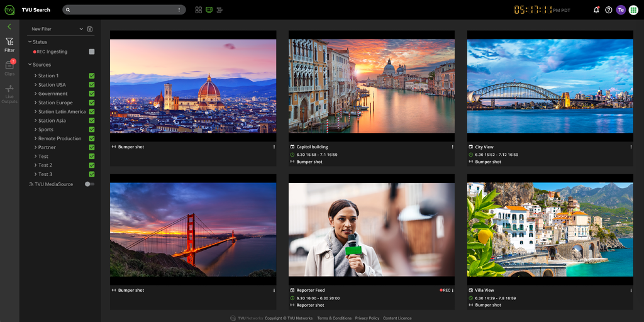Uncheck Station Latin America source
Image resolution: width=644 pixels, height=322 pixels.
pyautogui.click(x=92, y=112)
